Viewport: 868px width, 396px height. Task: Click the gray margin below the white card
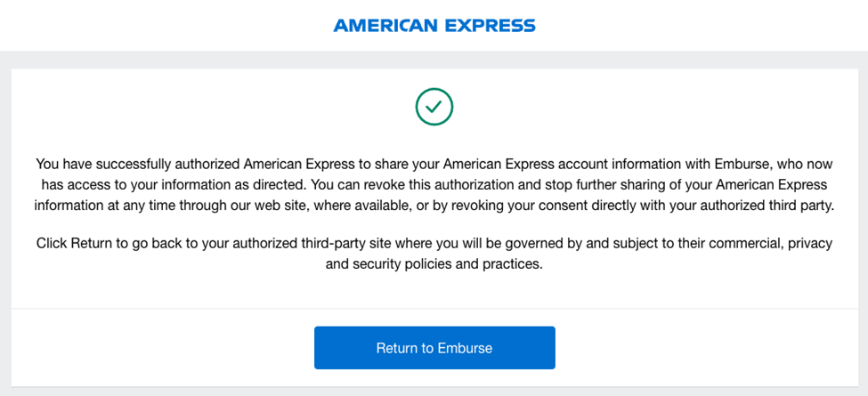434,392
